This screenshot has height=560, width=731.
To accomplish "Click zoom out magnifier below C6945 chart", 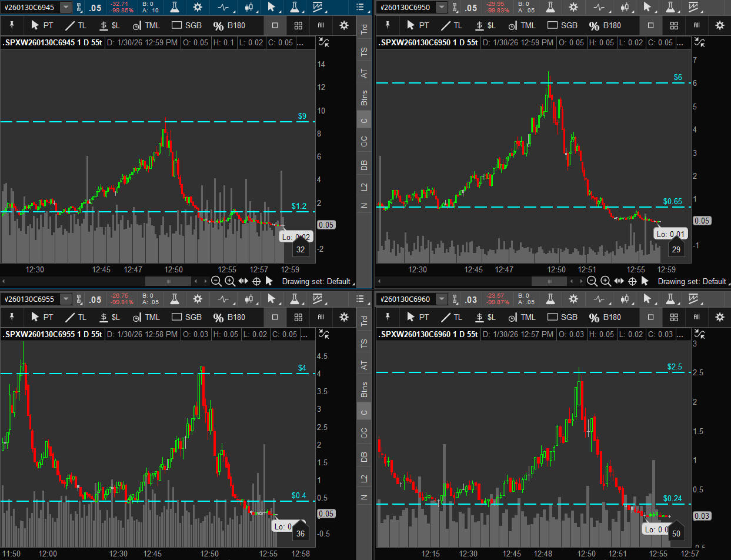I will 216,281.
